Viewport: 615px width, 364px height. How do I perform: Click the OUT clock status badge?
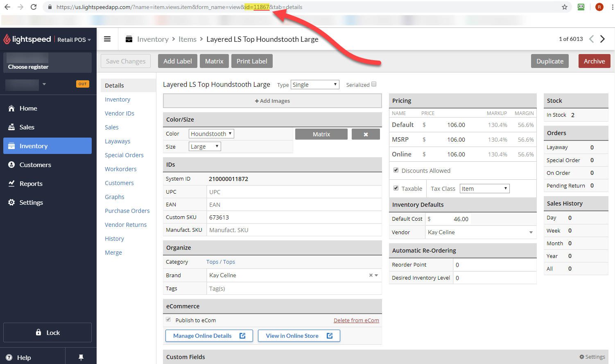(x=83, y=84)
